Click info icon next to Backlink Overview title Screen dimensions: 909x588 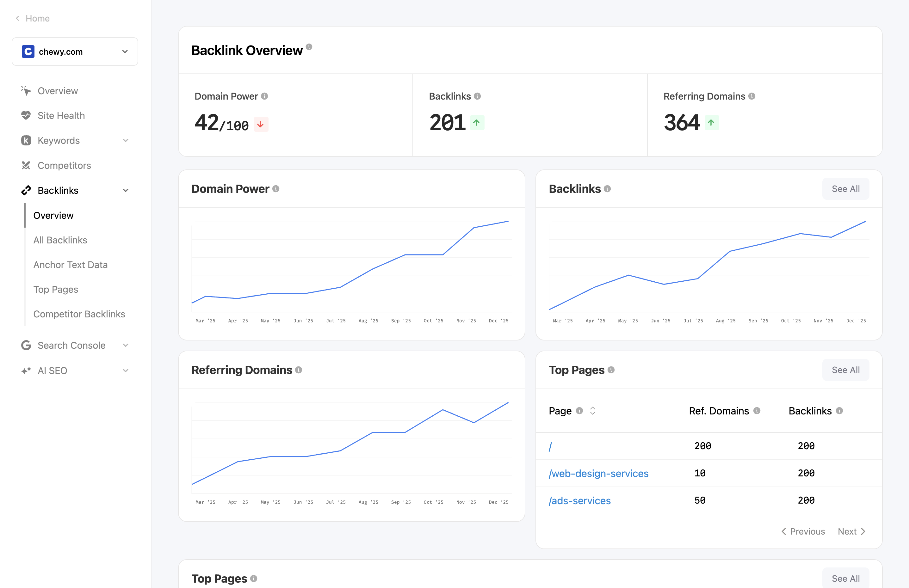309,47
